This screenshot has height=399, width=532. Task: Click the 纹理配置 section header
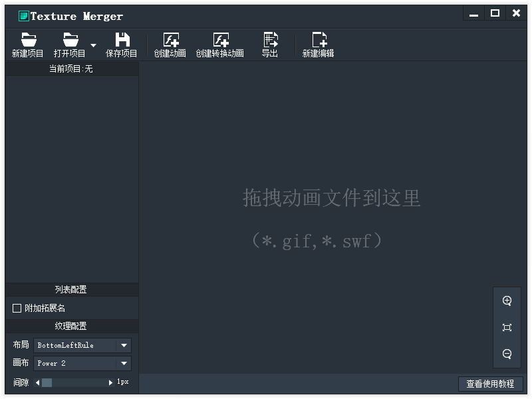pyautogui.click(x=71, y=326)
